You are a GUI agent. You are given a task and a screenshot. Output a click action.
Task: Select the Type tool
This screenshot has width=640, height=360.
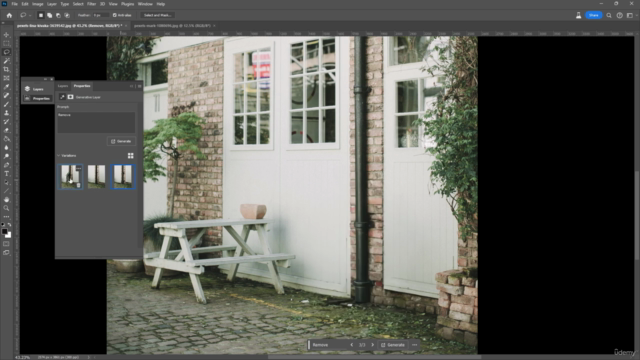tap(6, 174)
